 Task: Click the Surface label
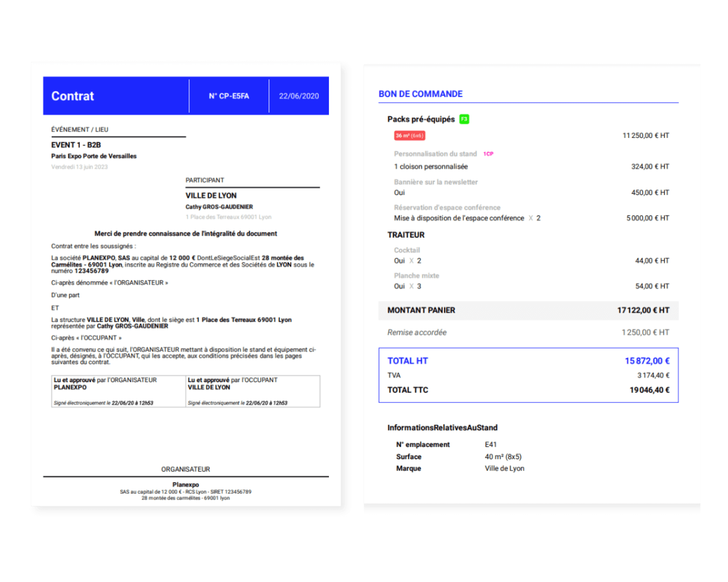(x=409, y=457)
